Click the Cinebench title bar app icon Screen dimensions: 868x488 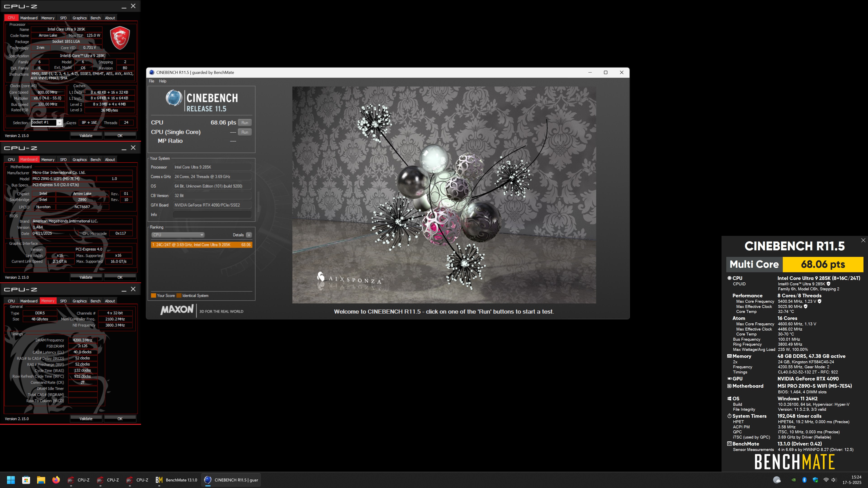click(x=152, y=72)
